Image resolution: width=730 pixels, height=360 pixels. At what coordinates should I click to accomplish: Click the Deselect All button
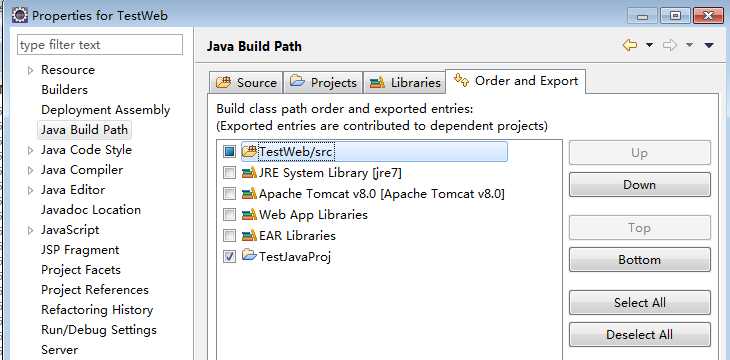pyautogui.click(x=640, y=334)
